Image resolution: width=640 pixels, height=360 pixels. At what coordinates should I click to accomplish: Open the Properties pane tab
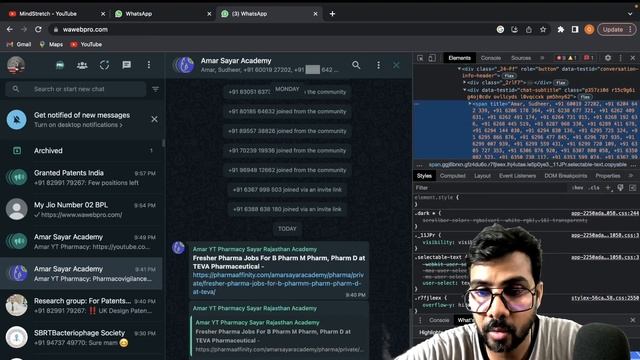coord(608,176)
